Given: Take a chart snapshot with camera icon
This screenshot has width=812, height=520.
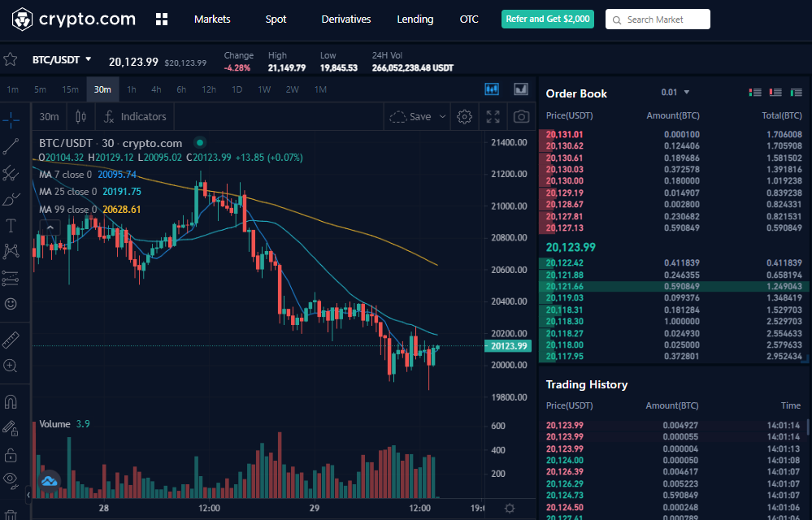Looking at the screenshot, I should point(522,117).
